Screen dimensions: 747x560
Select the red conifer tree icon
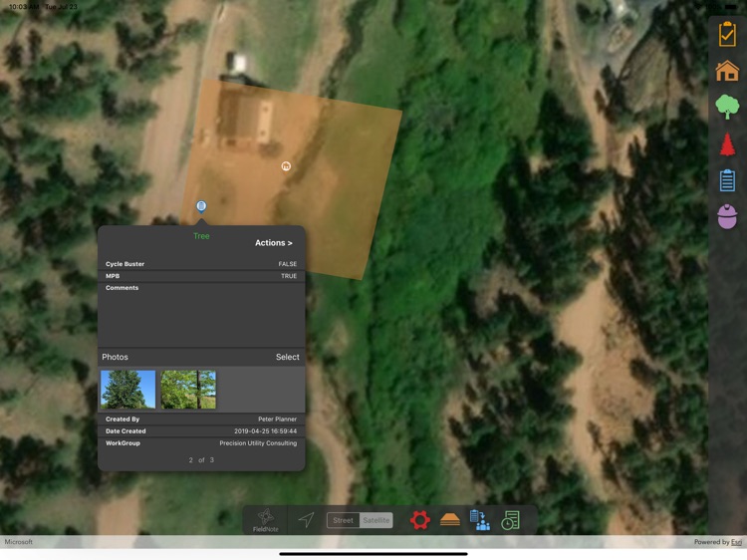[727, 144]
